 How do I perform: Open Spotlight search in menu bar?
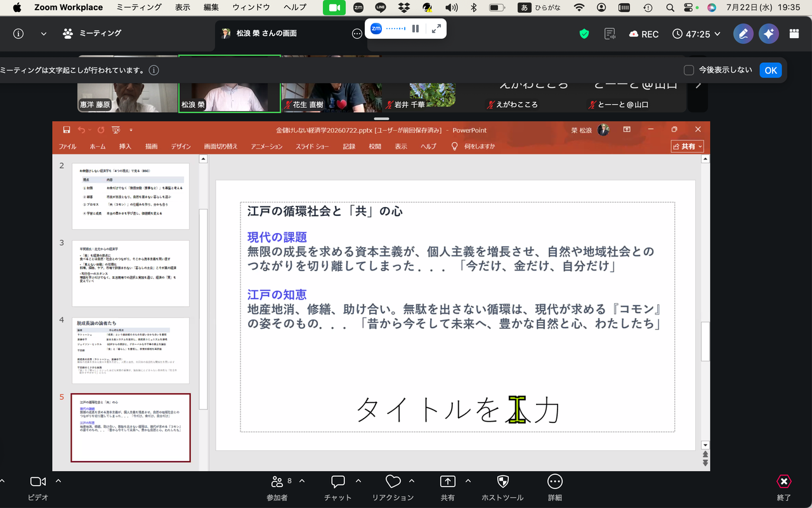click(x=671, y=8)
